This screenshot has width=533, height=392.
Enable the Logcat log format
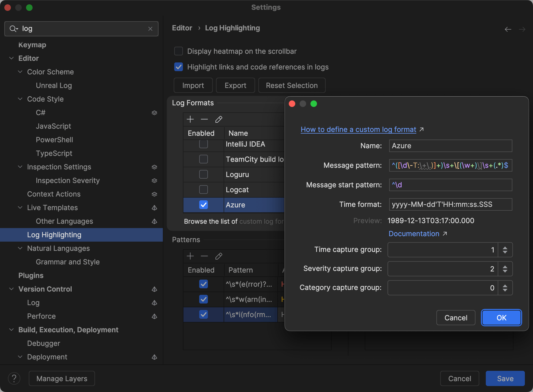point(203,189)
